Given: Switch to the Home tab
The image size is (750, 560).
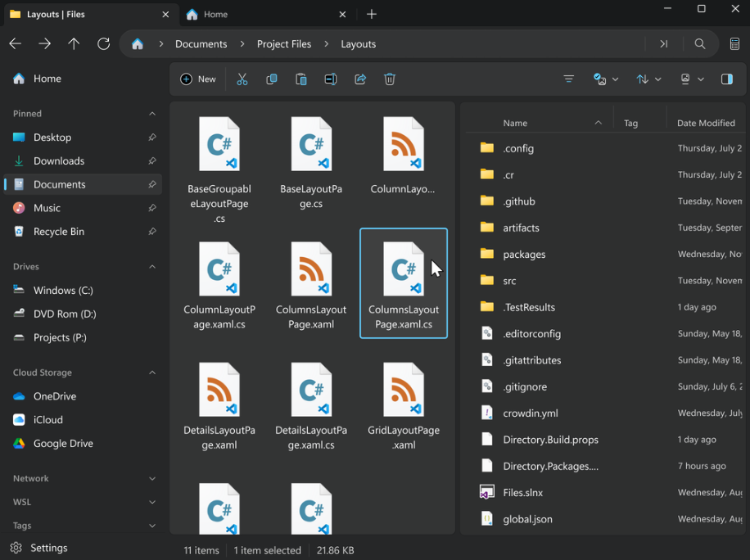Looking at the screenshot, I should pos(266,15).
